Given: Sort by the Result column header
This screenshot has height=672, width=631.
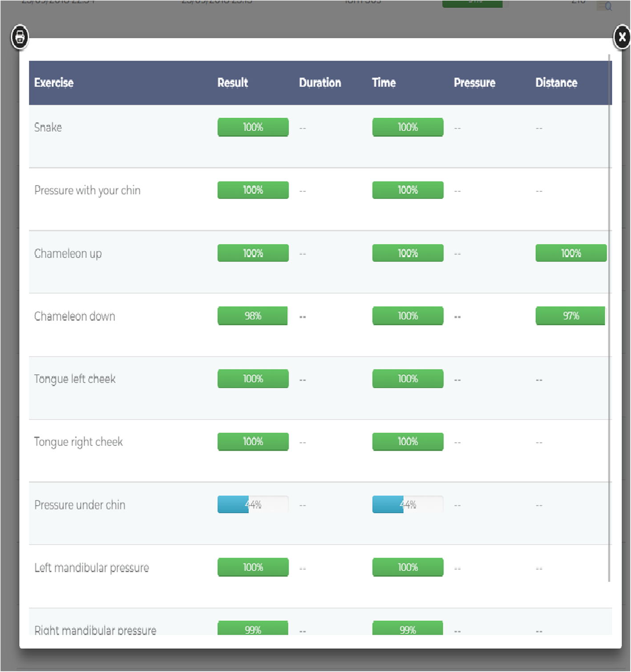Looking at the screenshot, I should pyautogui.click(x=232, y=83).
